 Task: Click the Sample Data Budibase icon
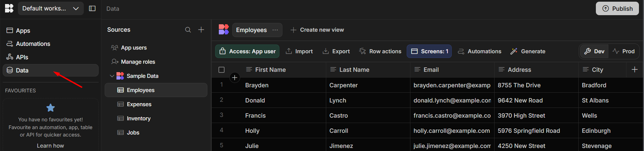(x=120, y=76)
